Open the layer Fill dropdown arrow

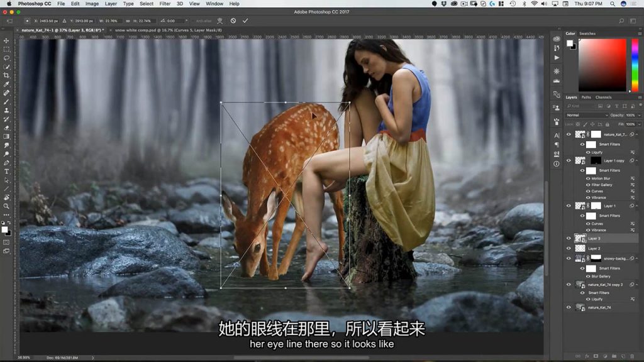coord(639,124)
